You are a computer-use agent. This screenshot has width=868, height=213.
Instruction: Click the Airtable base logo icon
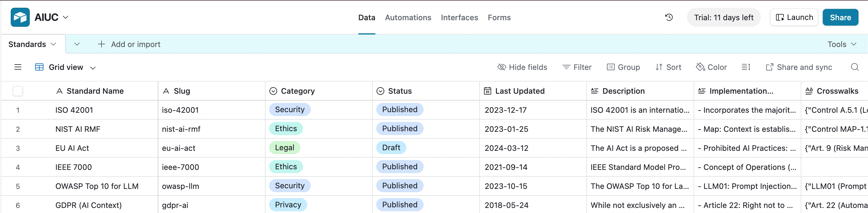(20, 17)
